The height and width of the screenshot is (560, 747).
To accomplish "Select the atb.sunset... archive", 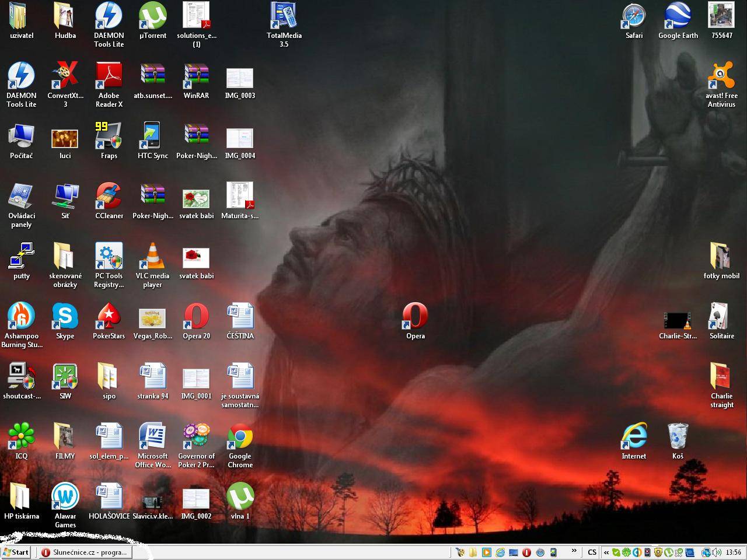I will click(152, 80).
